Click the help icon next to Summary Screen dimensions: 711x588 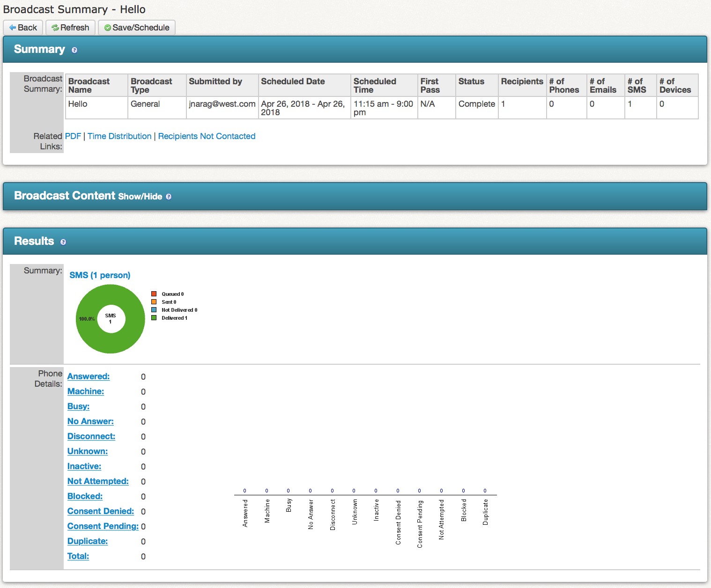74,50
